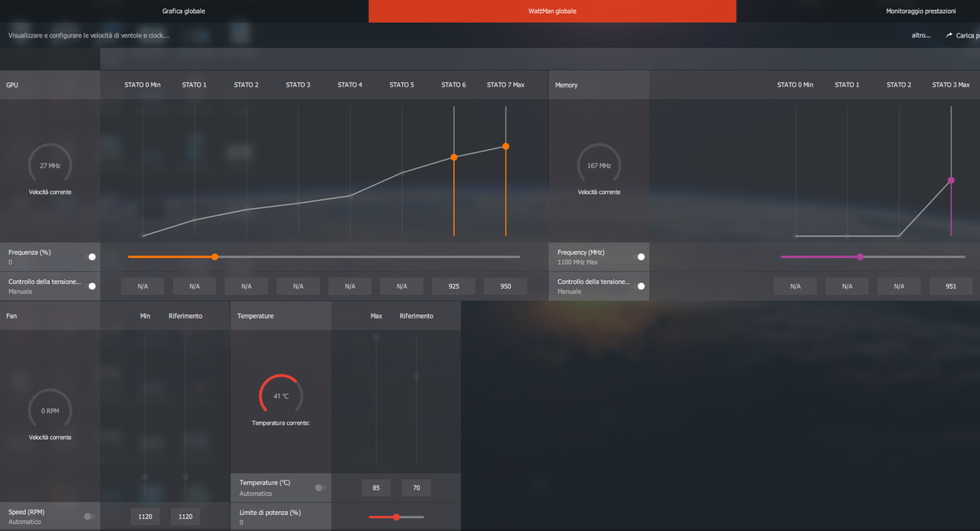This screenshot has height=531, width=980.
Task: Toggle the Memory Frequency (MHz) switch
Action: coord(640,257)
